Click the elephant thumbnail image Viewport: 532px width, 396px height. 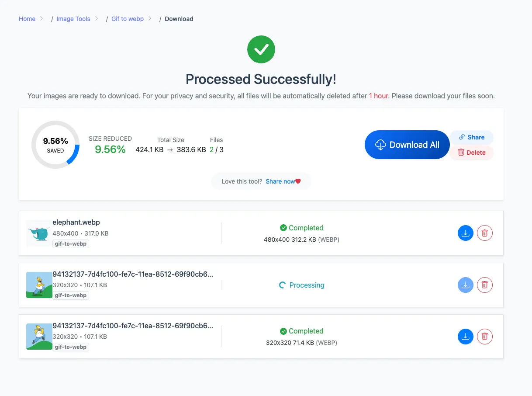click(39, 233)
